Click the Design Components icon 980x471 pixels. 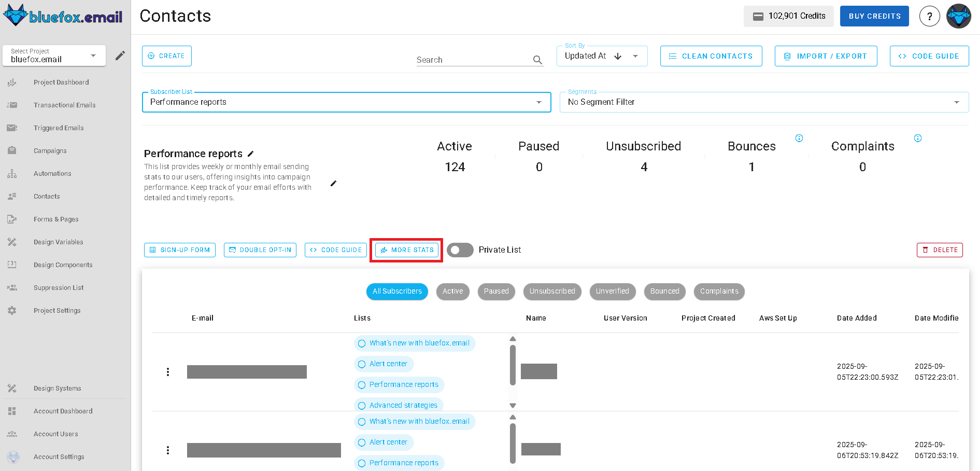(x=12, y=265)
